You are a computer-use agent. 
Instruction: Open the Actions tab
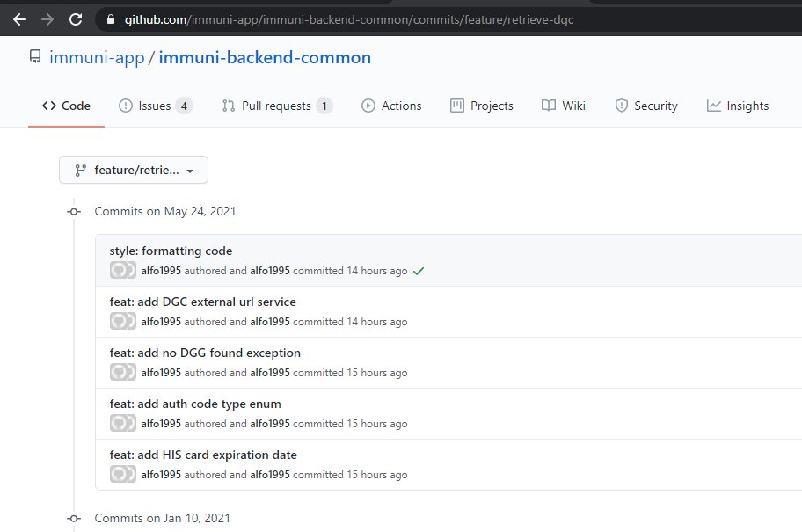(x=391, y=106)
